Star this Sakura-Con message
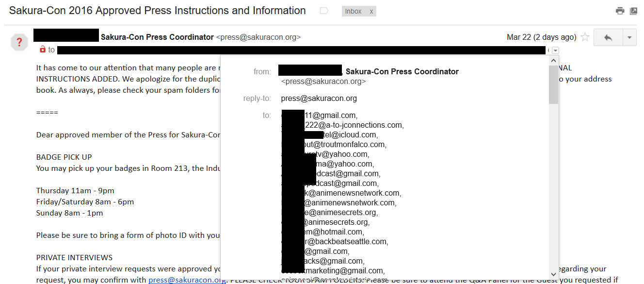This screenshot has height=284, width=644. click(585, 37)
